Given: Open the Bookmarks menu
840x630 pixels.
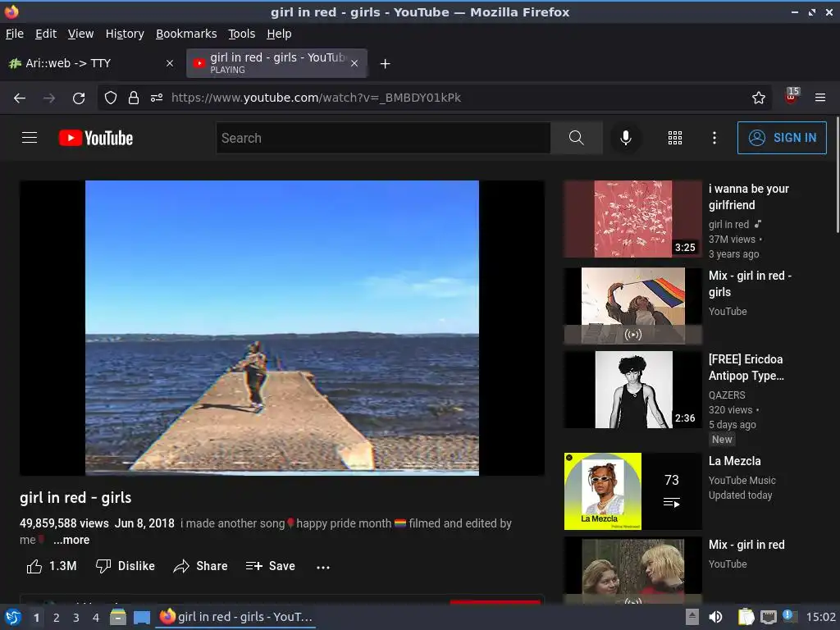Looking at the screenshot, I should (x=186, y=34).
